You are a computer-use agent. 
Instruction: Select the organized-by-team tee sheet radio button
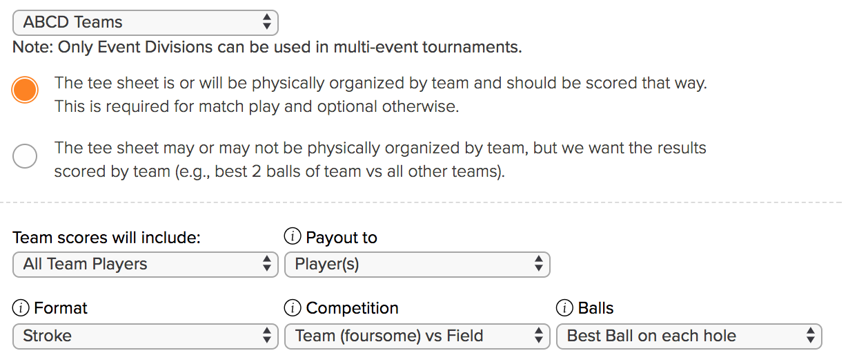pos(25,90)
